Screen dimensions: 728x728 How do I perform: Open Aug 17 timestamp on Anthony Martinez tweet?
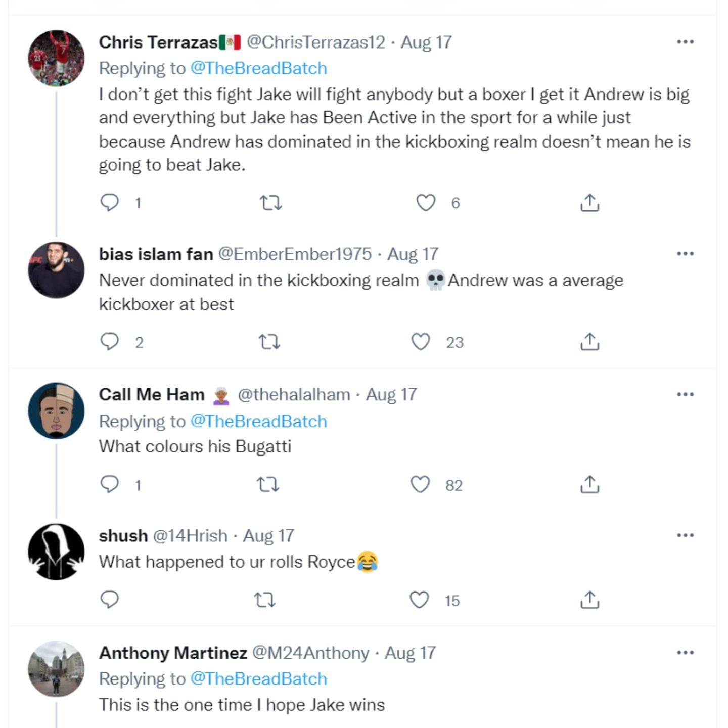coord(410,653)
